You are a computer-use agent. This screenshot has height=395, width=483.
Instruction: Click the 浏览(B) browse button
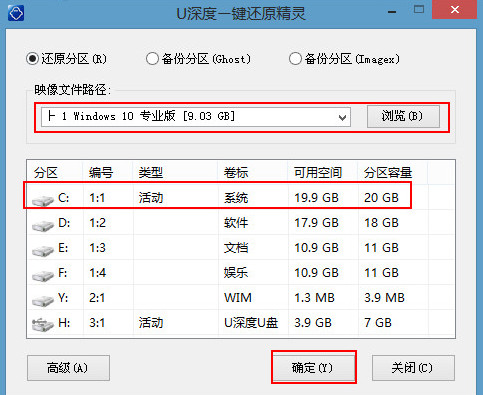[x=403, y=116]
